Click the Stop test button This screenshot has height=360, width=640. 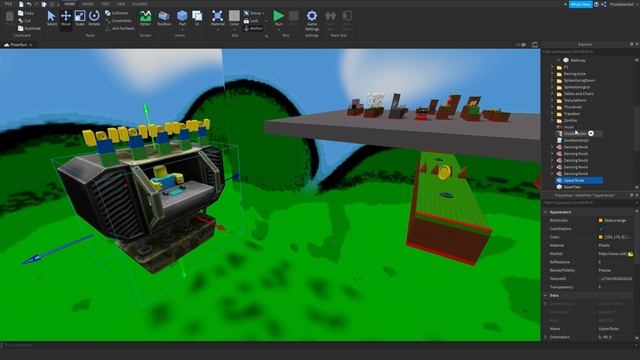[x=293, y=18]
